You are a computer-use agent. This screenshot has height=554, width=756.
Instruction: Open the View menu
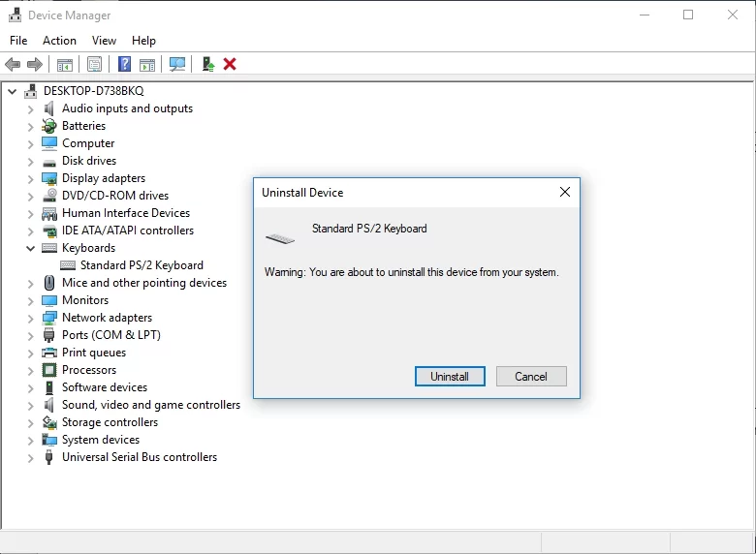click(104, 41)
